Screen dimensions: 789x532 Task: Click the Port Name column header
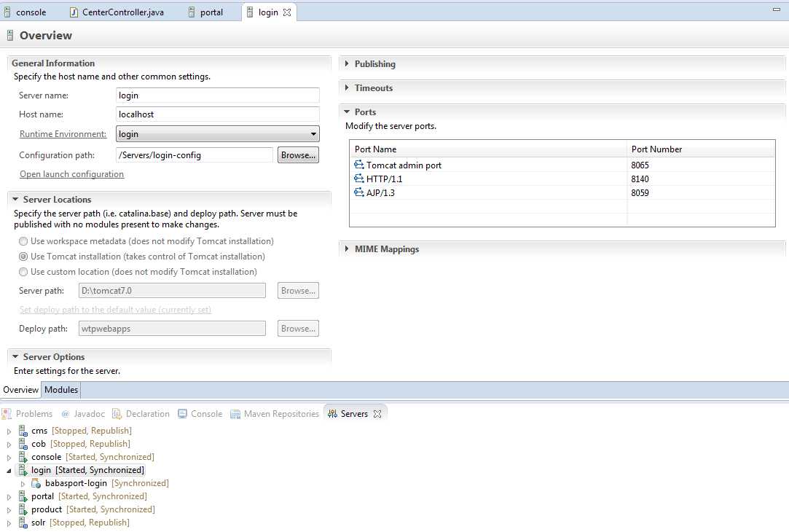click(x=488, y=149)
